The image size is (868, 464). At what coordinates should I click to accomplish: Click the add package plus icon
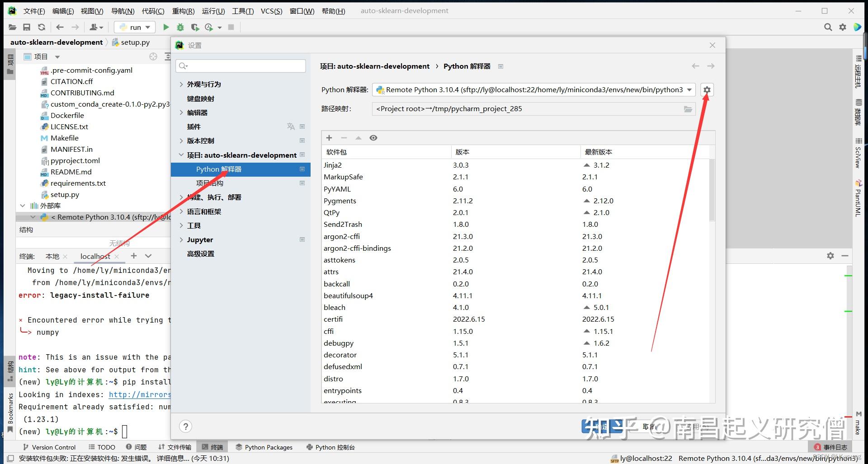pyautogui.click(x=329, y=138)
